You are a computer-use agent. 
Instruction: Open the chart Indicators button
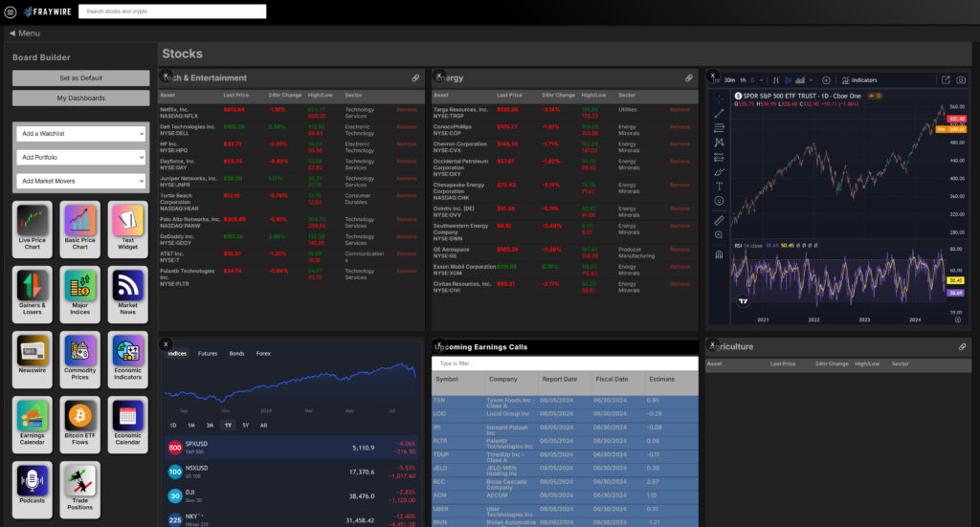(858, 80)
